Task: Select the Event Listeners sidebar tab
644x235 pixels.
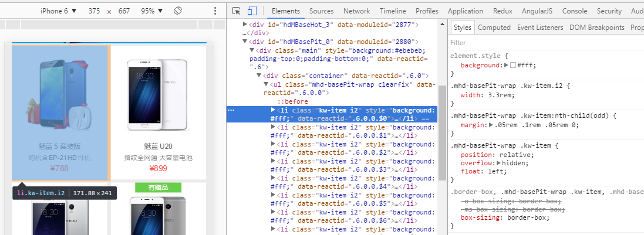Action: 540,28
